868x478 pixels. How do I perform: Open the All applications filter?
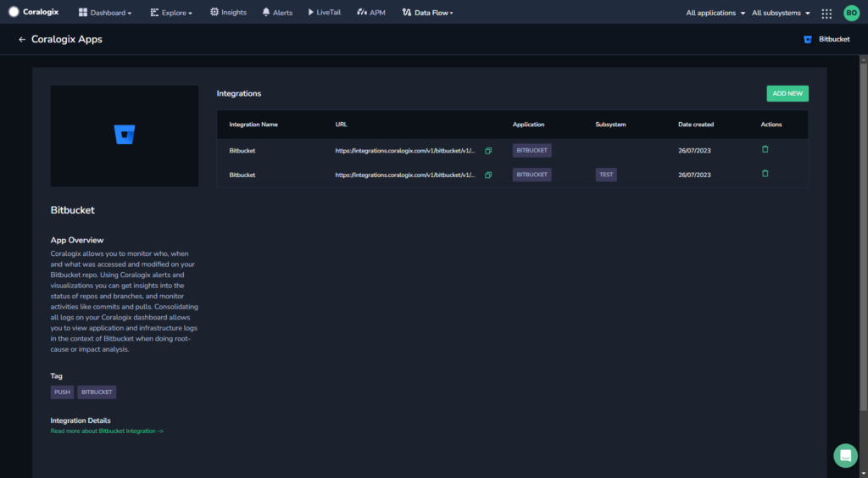[715, 13]
